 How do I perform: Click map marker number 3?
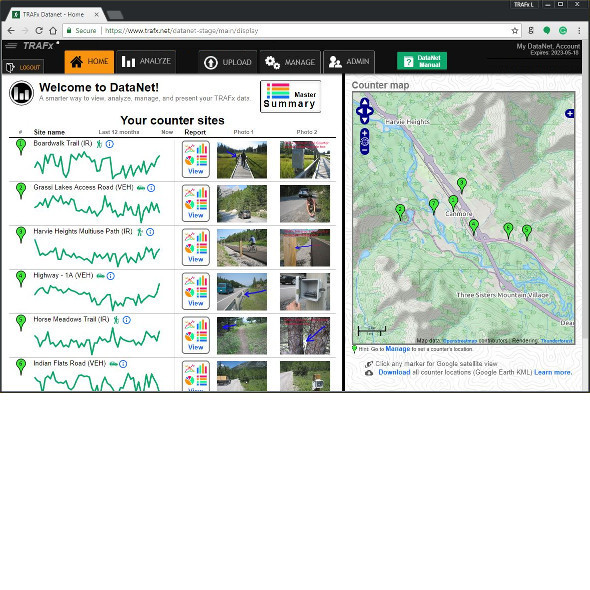(462, 186)
